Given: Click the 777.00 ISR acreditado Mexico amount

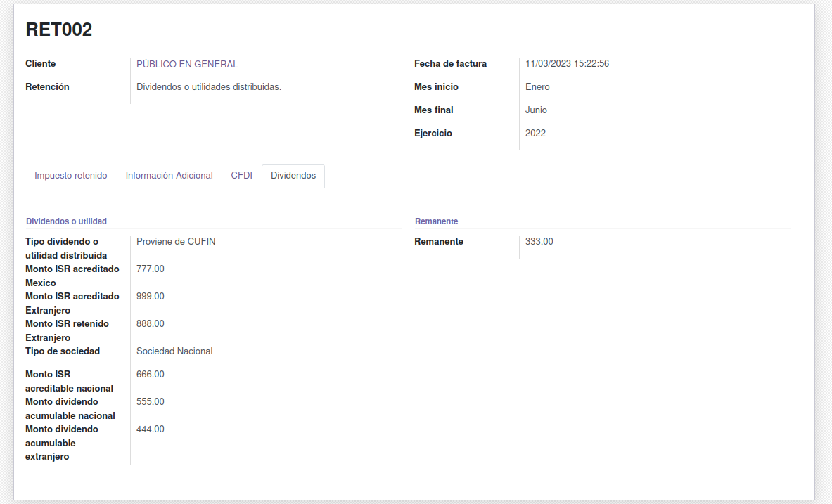Looking at the screenshot, I should tap(150, 269).
